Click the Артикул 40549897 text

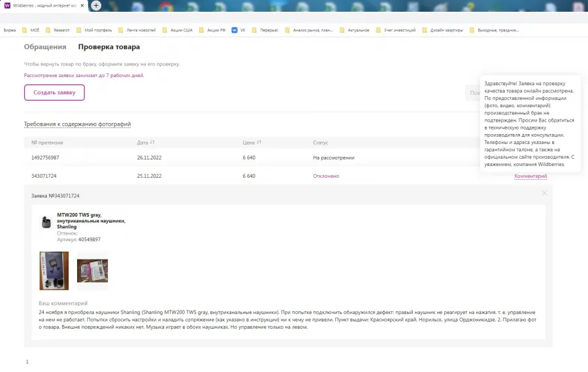tap(79, 239)
